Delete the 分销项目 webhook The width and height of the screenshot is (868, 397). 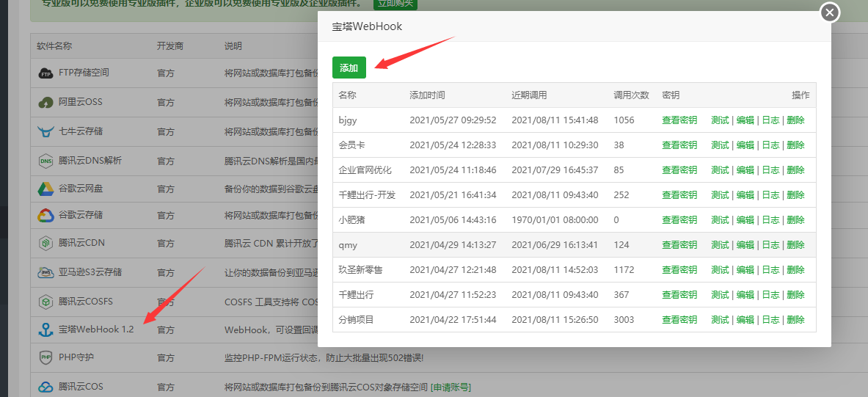(795, 319)
